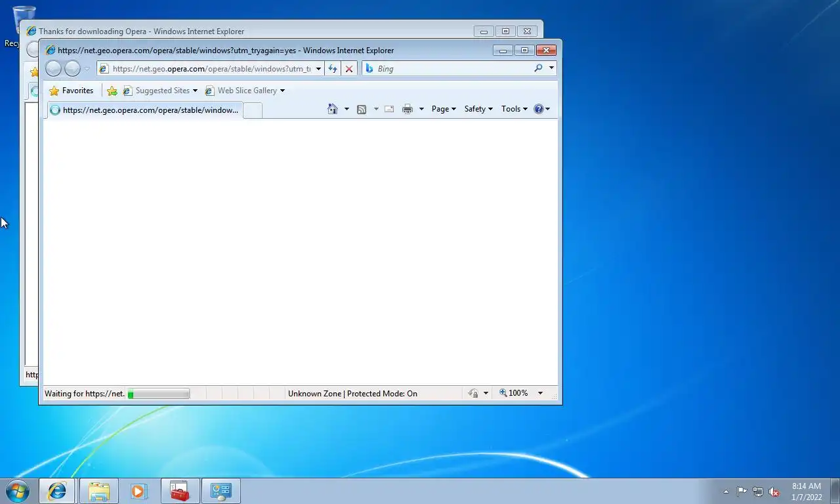Click the green page loading progress bar
This screenshot has height=504, width=840.
[x=158, y=394]
